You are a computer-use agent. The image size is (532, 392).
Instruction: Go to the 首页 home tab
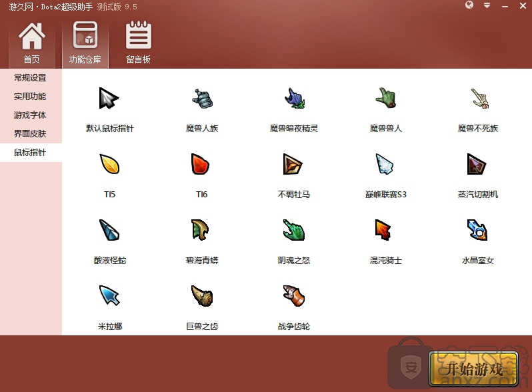32,43
